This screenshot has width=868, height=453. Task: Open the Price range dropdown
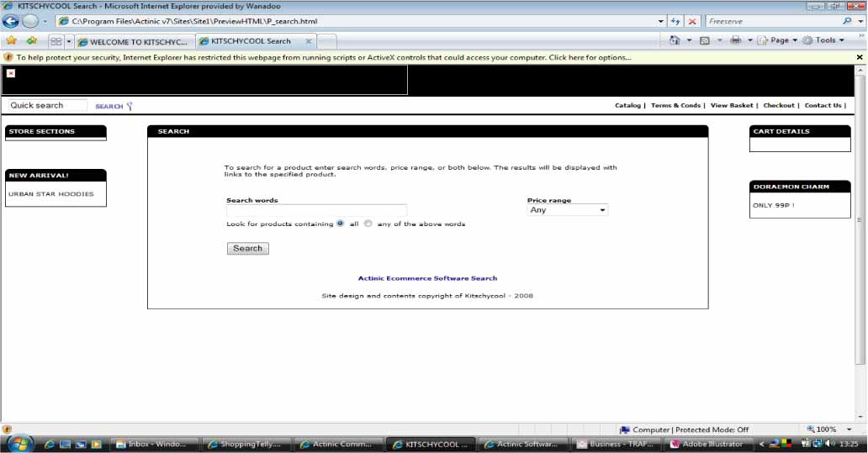pos(567,210)
